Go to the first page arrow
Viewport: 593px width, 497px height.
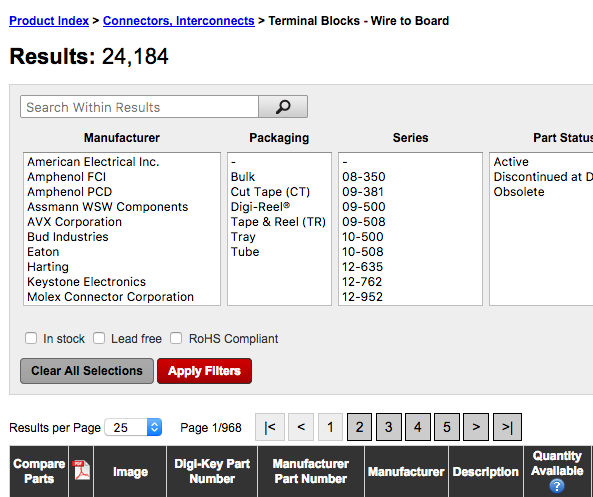(270, 427)
